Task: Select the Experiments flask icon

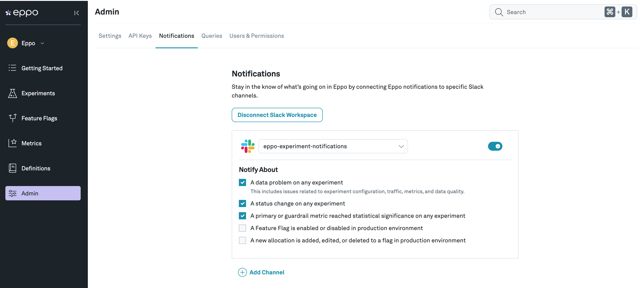Action: [x=12, y=93]
